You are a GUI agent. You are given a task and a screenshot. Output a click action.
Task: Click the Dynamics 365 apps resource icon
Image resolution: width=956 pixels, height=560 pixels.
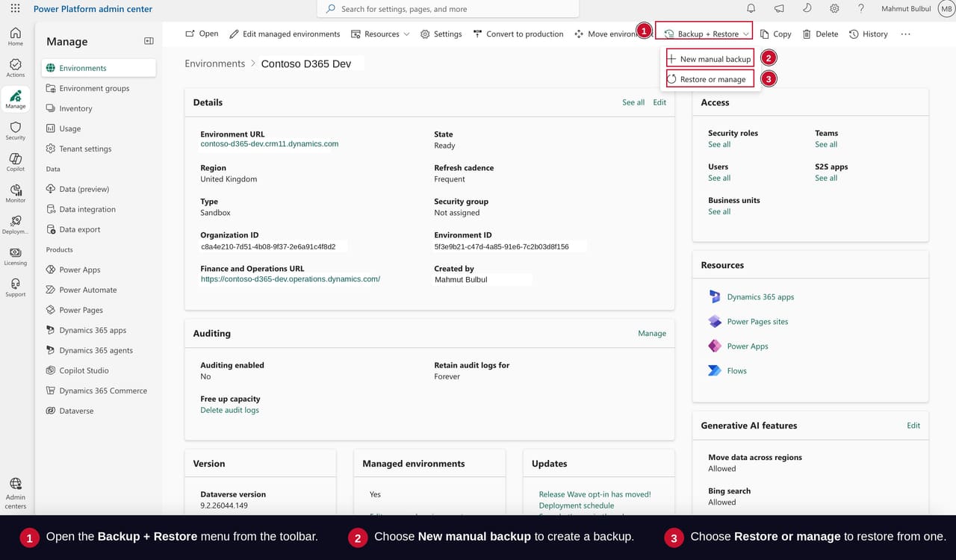click(x=715, y=296)
